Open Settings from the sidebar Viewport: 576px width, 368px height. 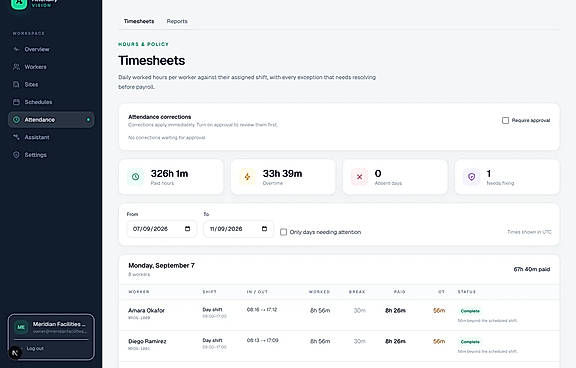pyautogui.click(x=51, y=155)
